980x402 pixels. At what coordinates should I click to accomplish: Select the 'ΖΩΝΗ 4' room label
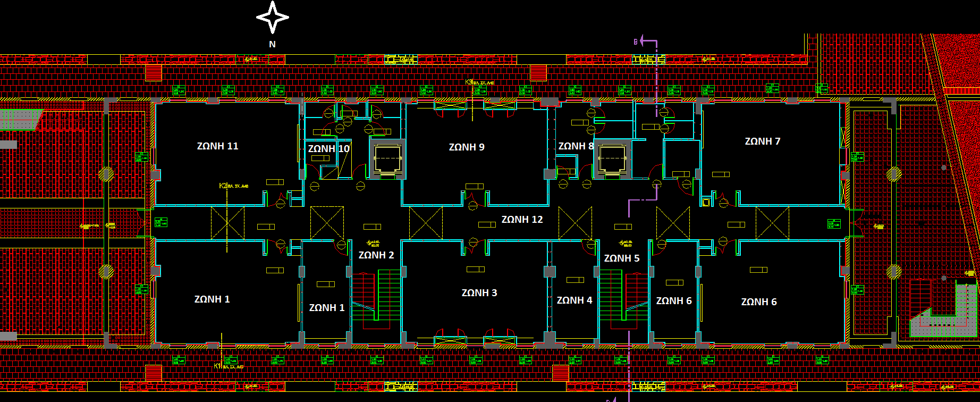575,300
